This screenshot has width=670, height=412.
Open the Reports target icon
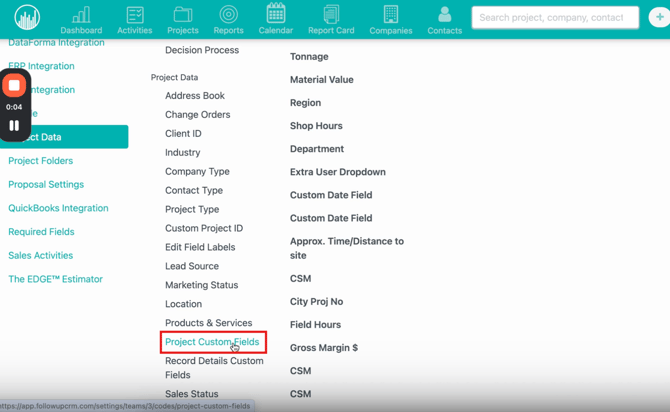[x=228, y=15]
